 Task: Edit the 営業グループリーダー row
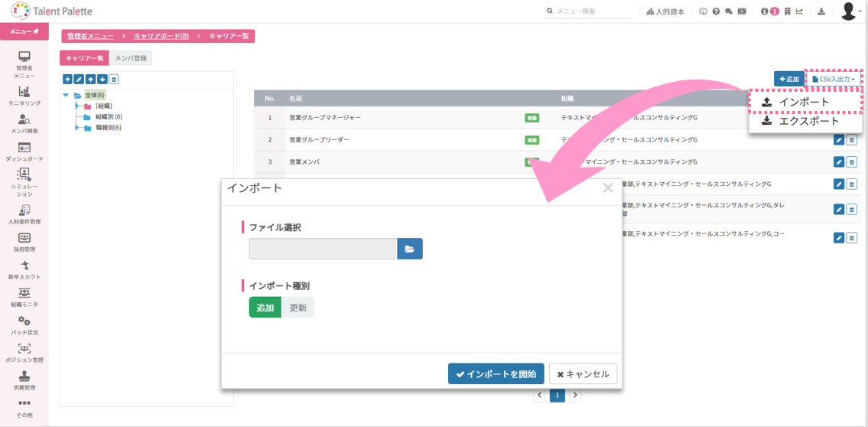[x=838, y=139]
